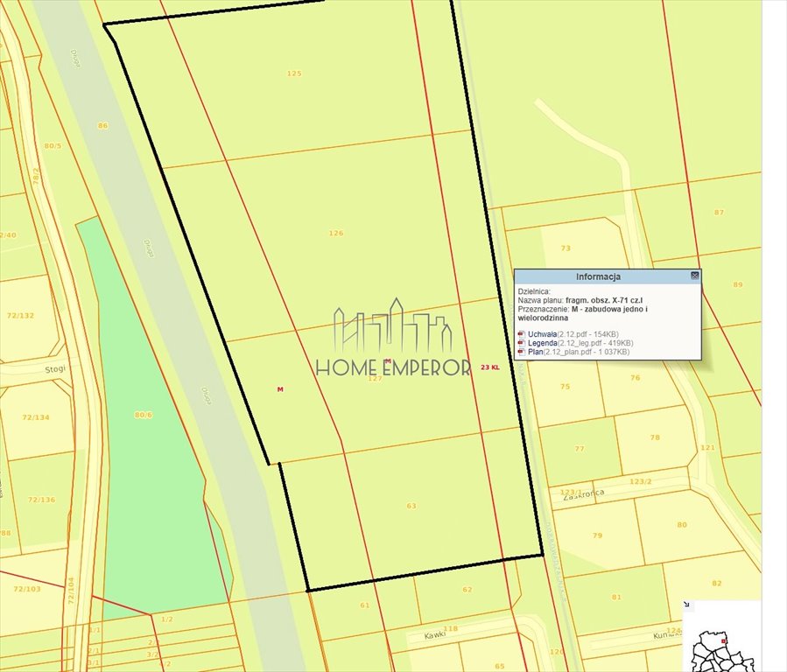
Task: Open the Plan 2.12_plan.pdf link
Action: coord(536,351)
